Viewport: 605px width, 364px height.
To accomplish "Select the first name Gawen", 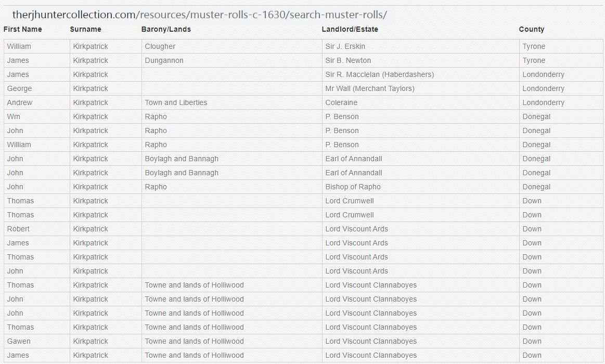I will point(19,341).
